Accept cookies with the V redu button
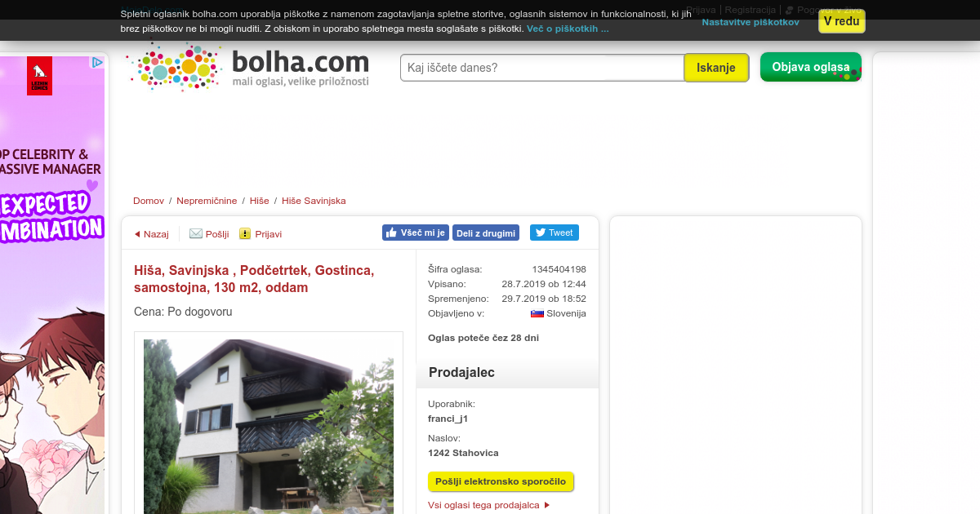980x514 pixels. 842,21
